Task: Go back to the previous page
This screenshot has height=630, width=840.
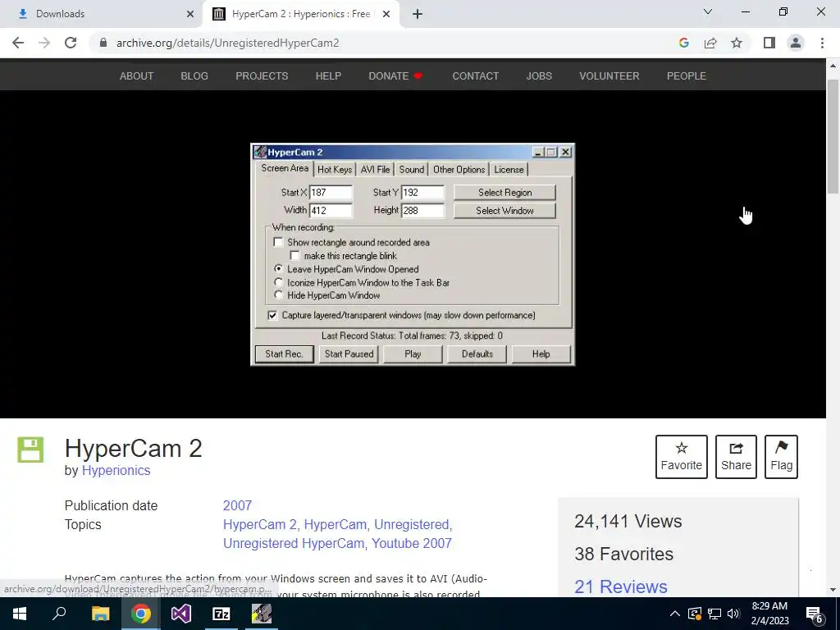Action: click(x=18, y=43)
